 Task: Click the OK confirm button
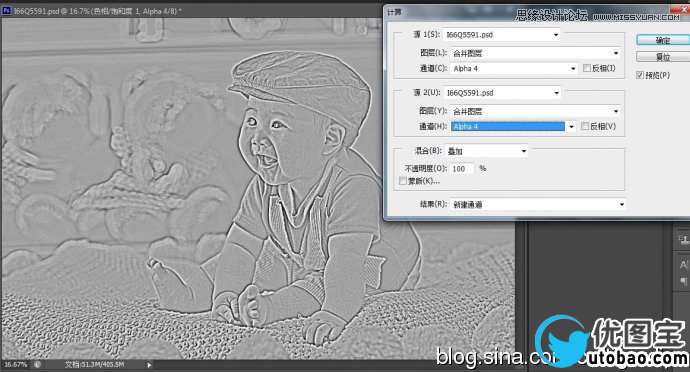coord(663,40)
